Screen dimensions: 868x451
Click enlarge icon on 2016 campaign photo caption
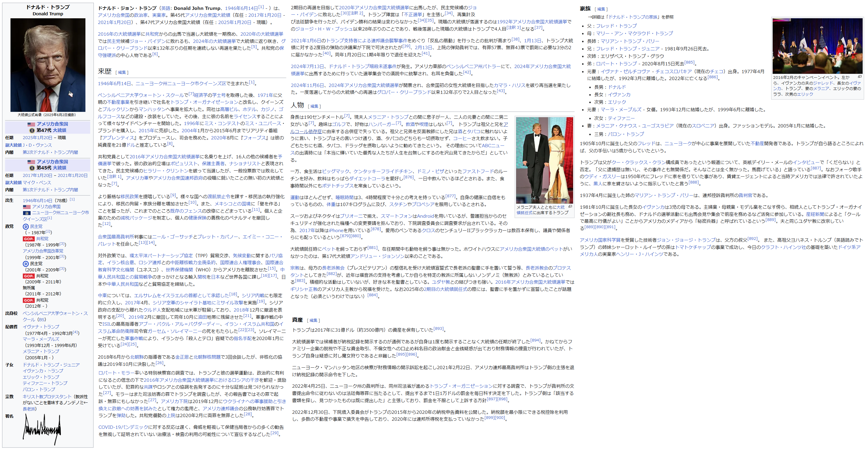(x=860, y=77)
